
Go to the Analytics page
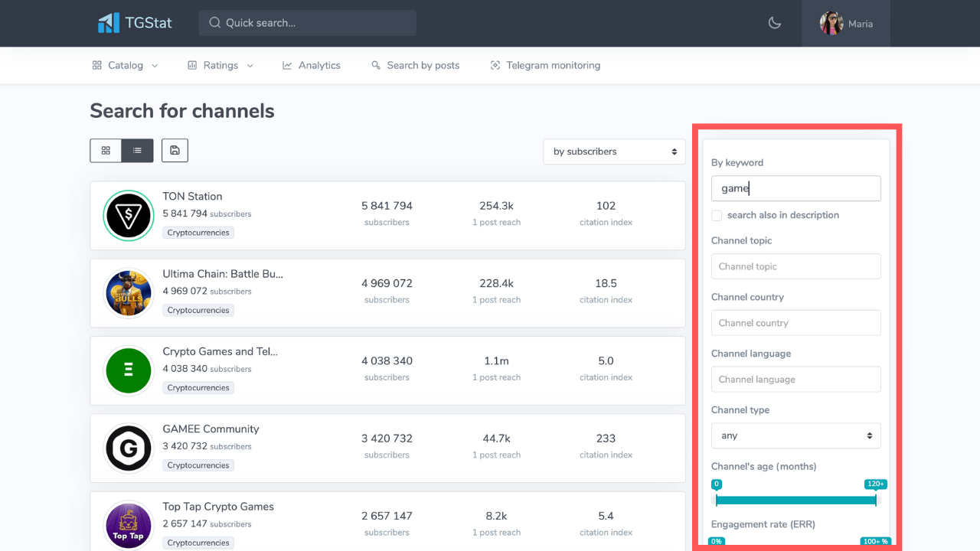click(312, 66)
